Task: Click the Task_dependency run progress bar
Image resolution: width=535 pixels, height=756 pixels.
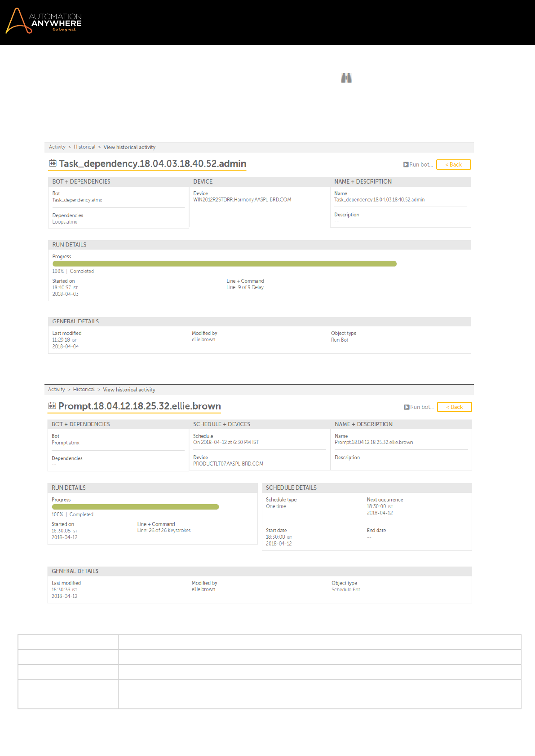Action: [x=225, y=264]
